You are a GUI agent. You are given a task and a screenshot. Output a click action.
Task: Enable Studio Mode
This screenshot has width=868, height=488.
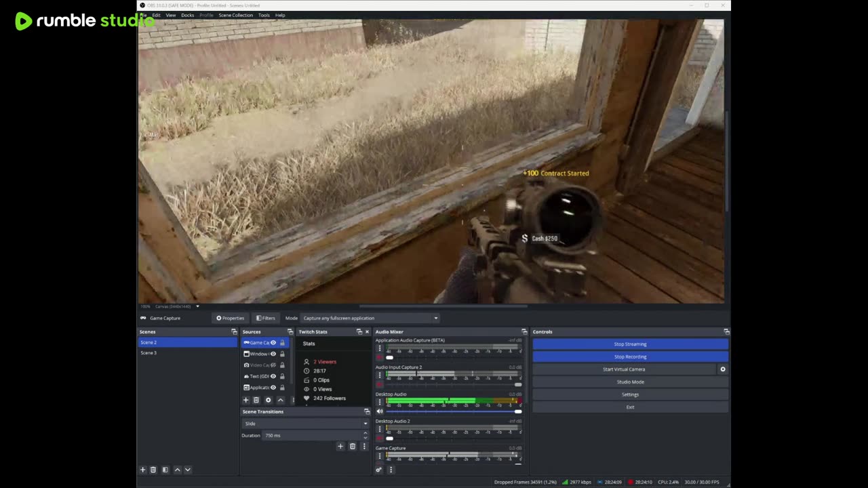[630, 382]
